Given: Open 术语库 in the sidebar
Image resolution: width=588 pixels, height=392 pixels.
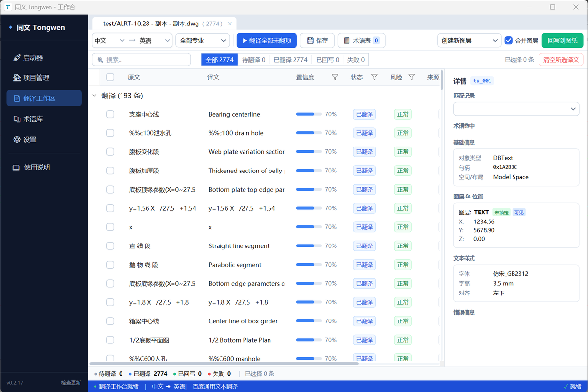Looking at the screenshot, I should pyautogui.click(x=44, y=119).
